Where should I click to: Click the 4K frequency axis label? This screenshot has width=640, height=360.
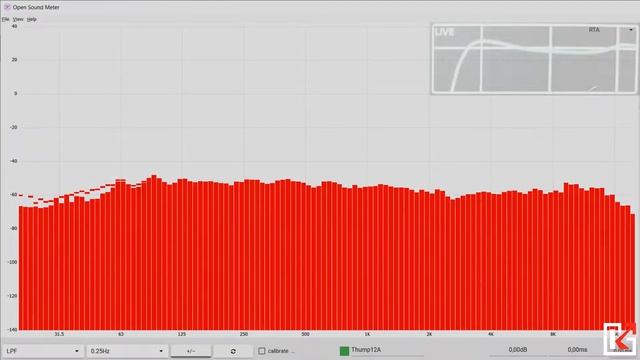click(491, 334)
